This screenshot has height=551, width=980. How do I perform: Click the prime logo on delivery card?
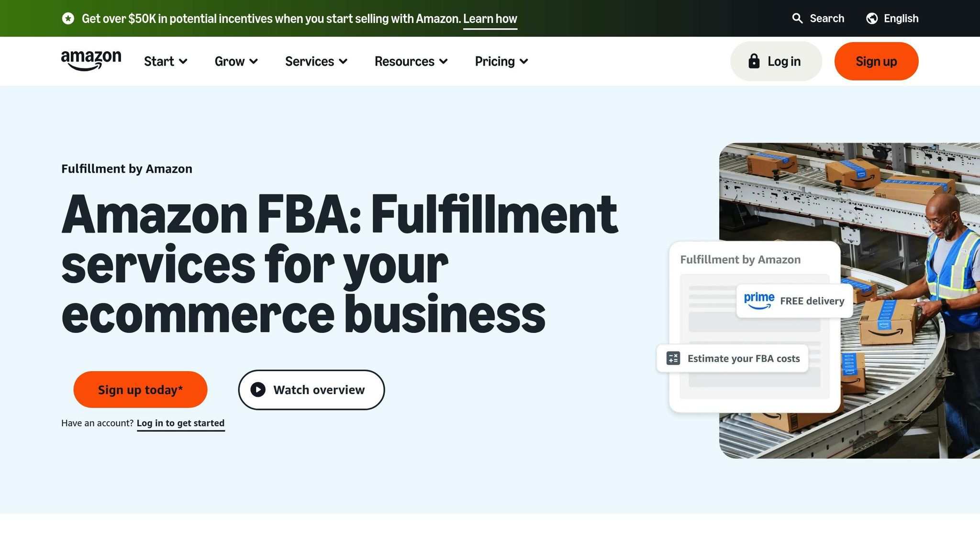759,300
